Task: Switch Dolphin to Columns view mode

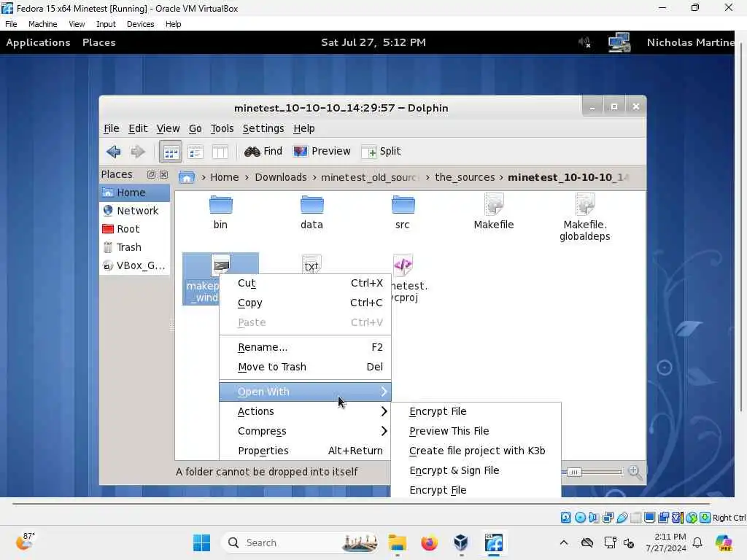Action: tap(220, 152)
